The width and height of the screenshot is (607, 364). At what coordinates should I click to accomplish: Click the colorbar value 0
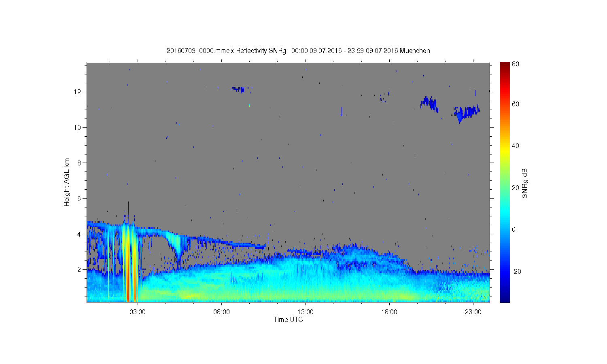[x=514, y=229]
